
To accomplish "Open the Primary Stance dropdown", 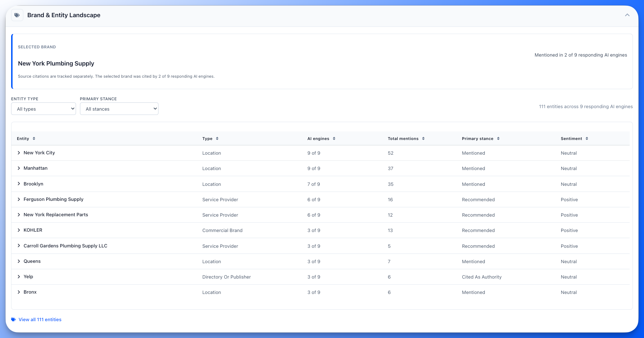I will tap(119, 109).
